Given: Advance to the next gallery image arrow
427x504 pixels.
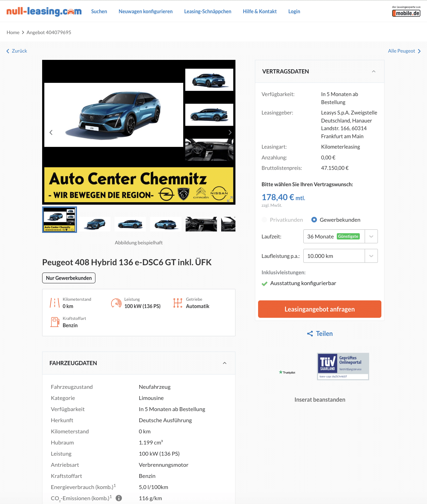Looking at the screenshot, I should (230, 132).
